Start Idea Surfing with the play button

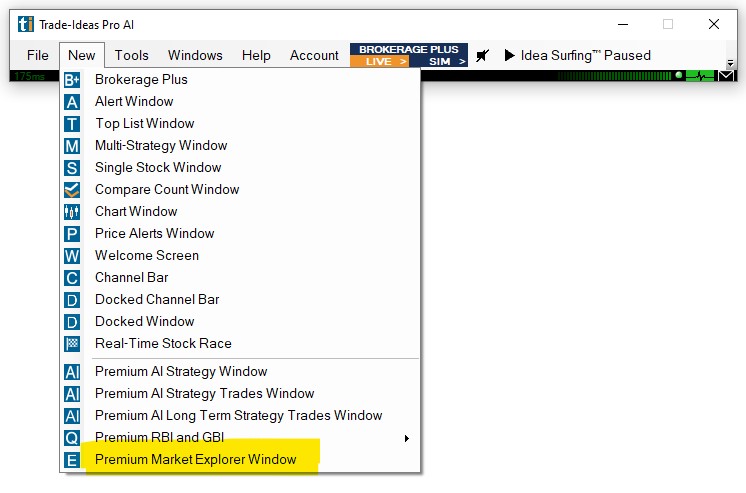point(510,55)
